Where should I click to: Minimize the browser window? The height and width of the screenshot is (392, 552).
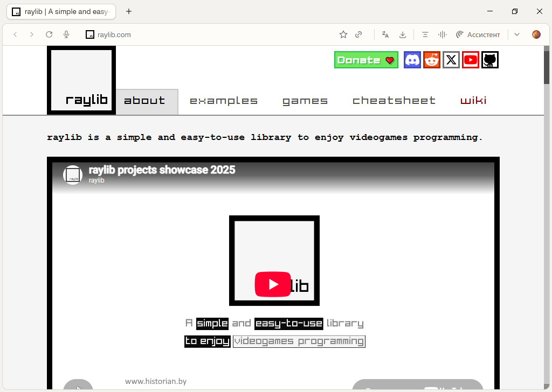pyautogui.click(x=489, y=11)
